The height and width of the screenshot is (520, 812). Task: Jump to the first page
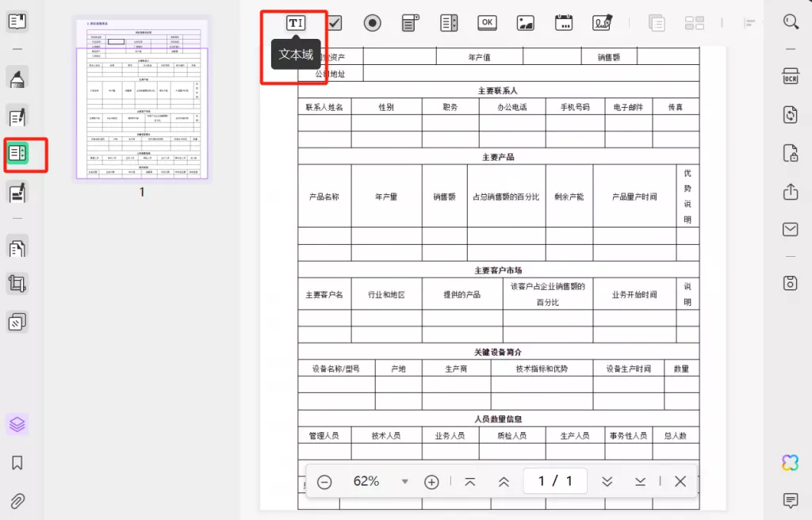point(469,482)
